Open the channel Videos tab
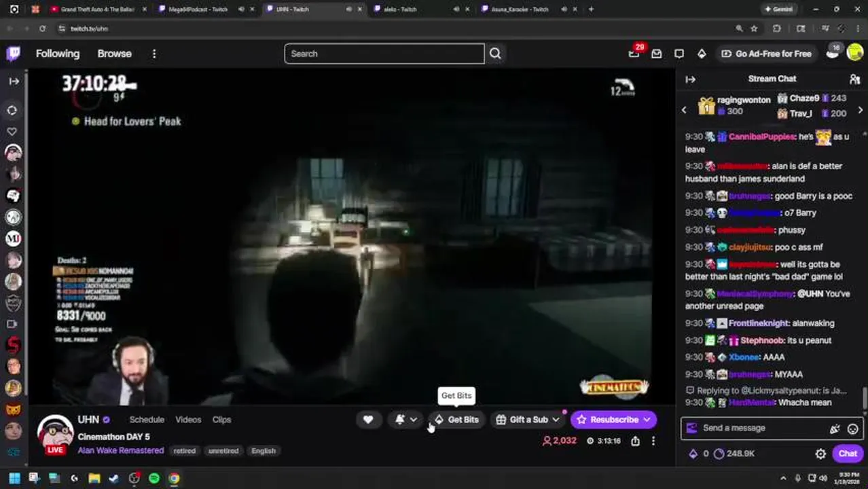 (188, 420)
